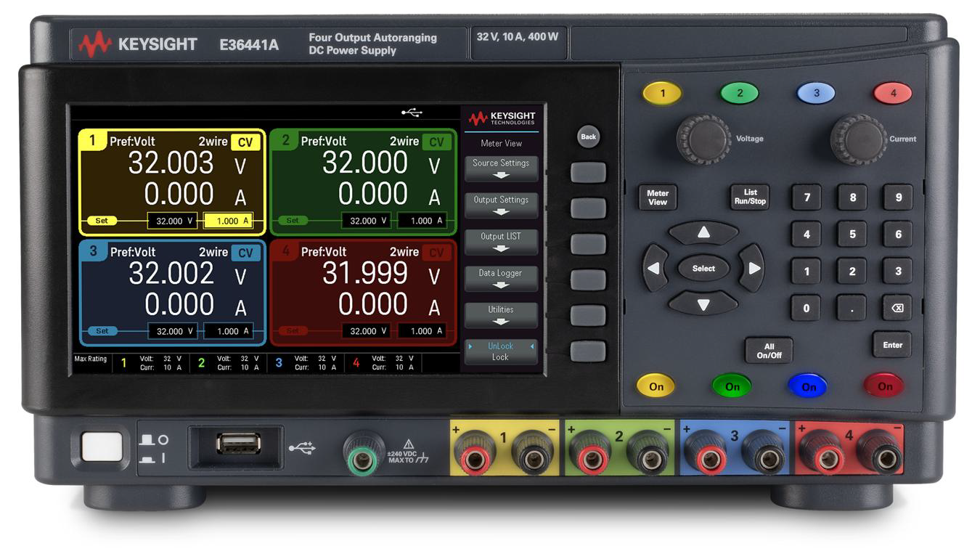Click the backspace key icon
The width and height of the screenshot is (980, 554).
pyautogui.click(x=898, y=308)
